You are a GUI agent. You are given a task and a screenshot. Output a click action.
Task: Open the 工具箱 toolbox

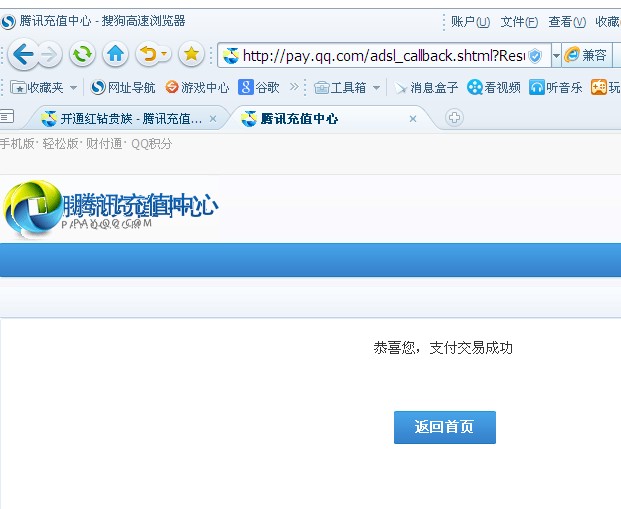(340, 88)
